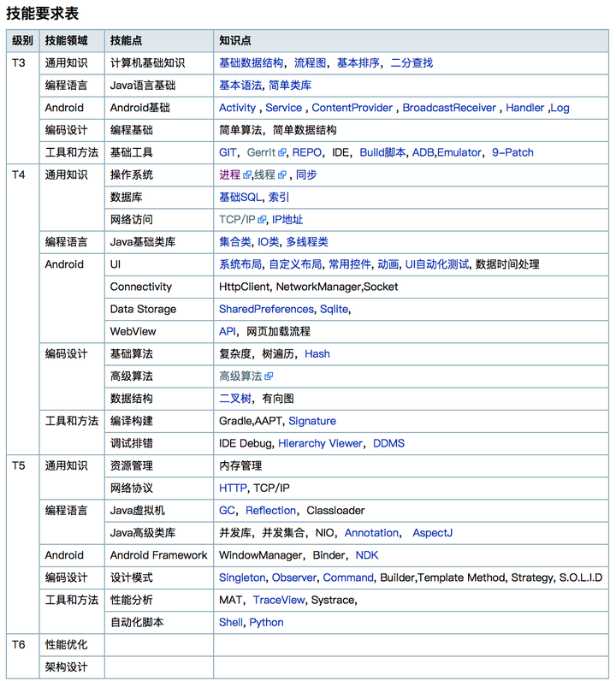Open the Python link

(x=266, y=622)
